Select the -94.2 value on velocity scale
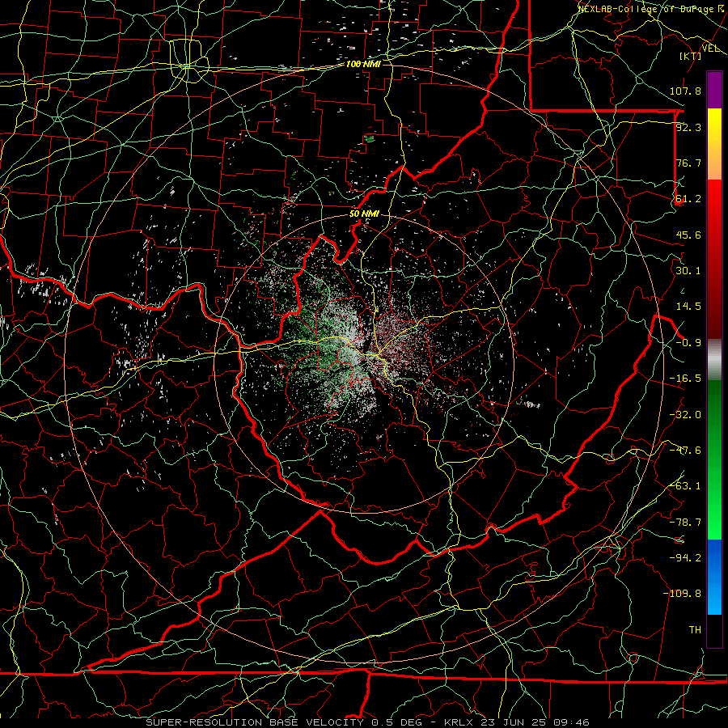 pyautogui.click(x=685, y=558)
